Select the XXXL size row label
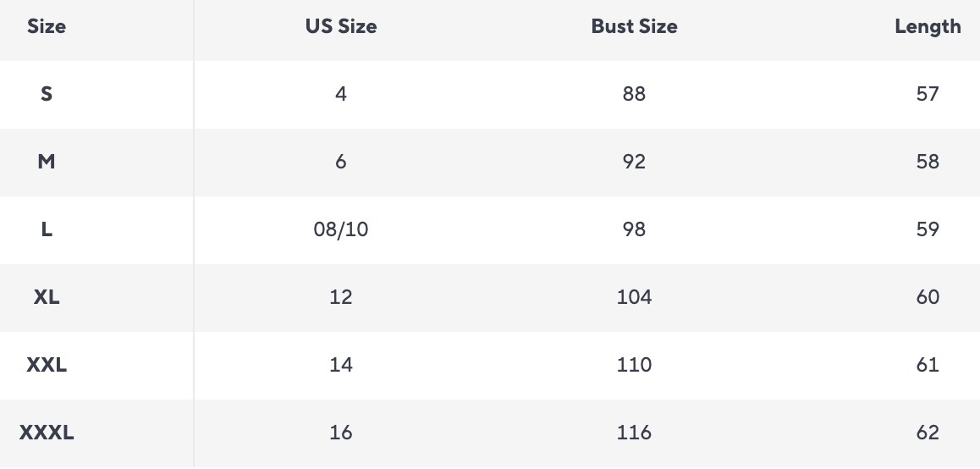This screenshot has width=980, height=469. pyautogui.click(x=47, y=433)
